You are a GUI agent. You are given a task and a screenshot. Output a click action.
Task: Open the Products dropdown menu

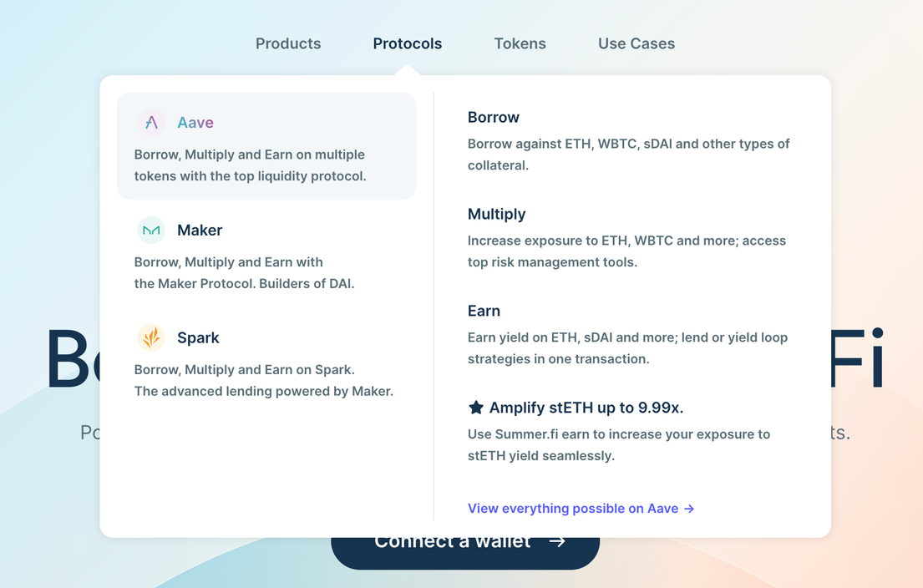[x=288, y=43]
